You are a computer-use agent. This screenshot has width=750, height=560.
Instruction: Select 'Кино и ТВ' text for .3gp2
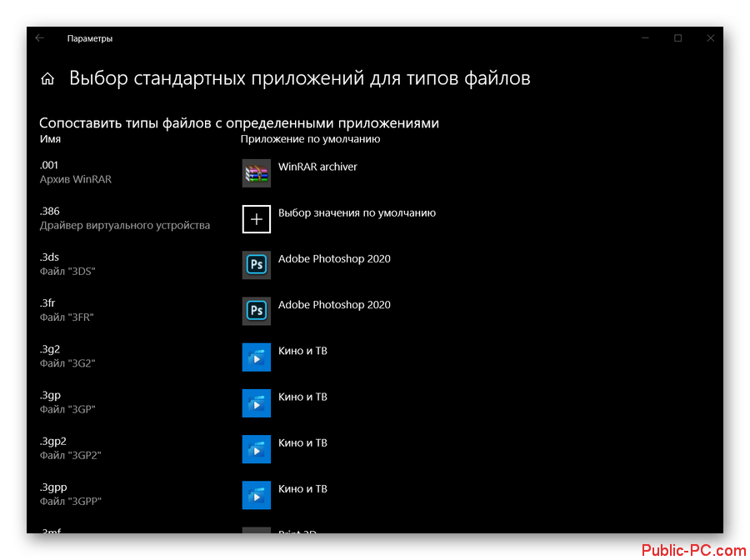302,442
